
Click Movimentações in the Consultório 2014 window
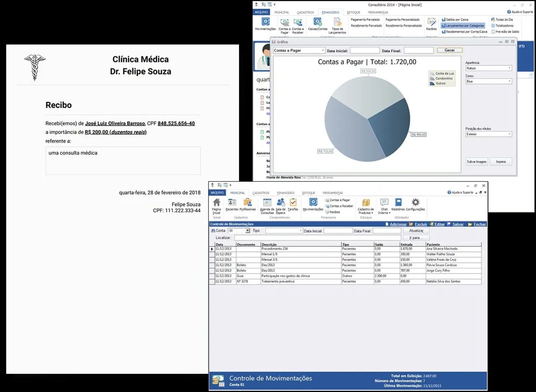pyautogui.click(x=265, y=24)
